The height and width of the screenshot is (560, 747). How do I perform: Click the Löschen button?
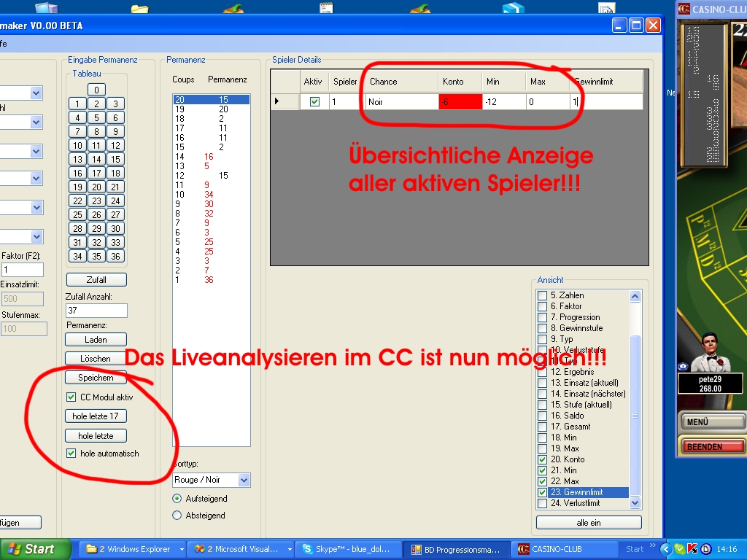point(96,359)
